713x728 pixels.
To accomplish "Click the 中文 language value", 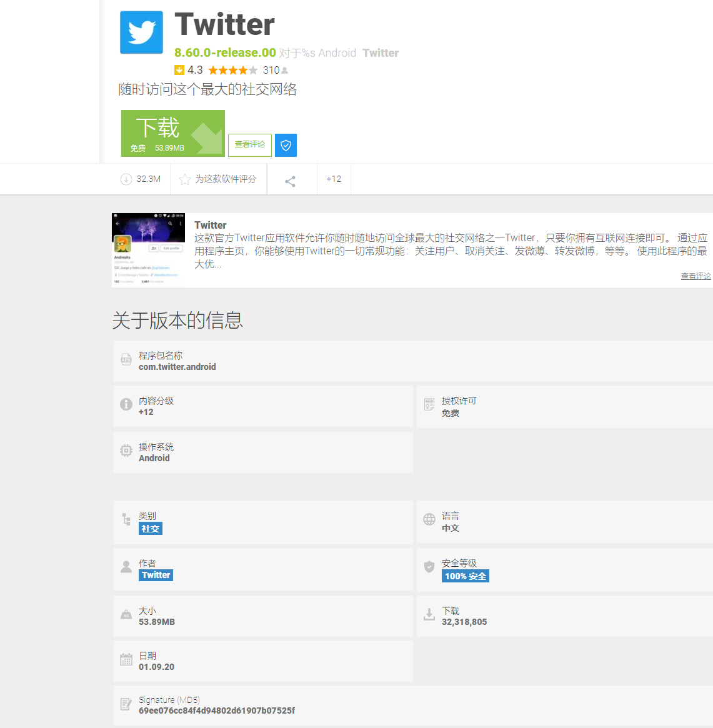I will 451,529.
